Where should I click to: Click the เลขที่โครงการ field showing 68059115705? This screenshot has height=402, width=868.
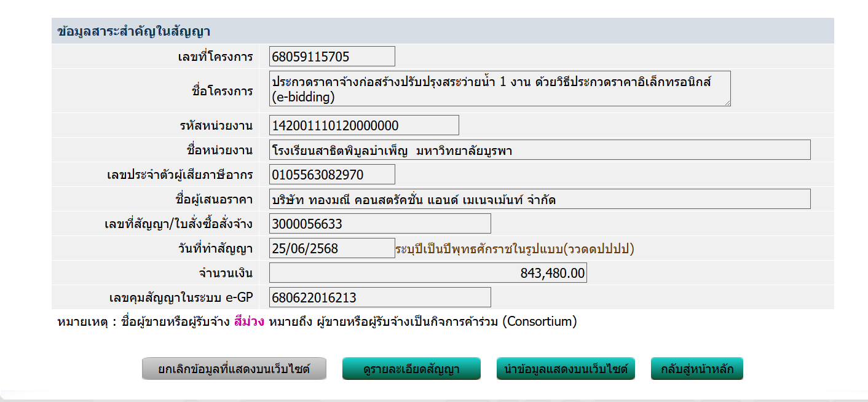(332, 57)
